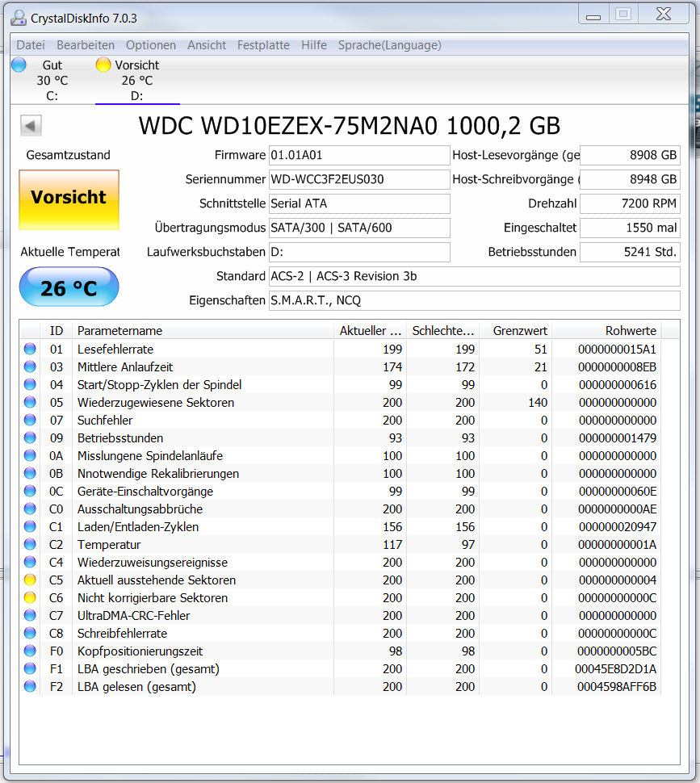Click the yellow Vorsicht status orb for D:
This screenshot has height=783, width=700.
103,65
